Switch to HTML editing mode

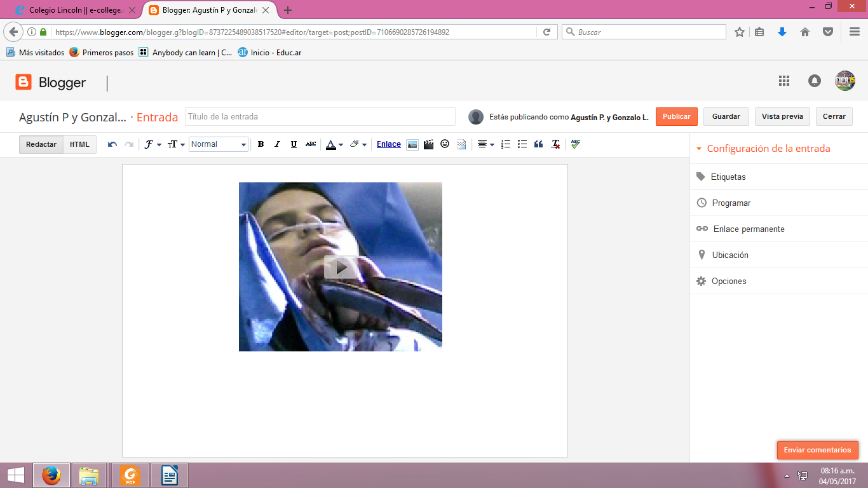pyautogui.click(x=79, y=144)
